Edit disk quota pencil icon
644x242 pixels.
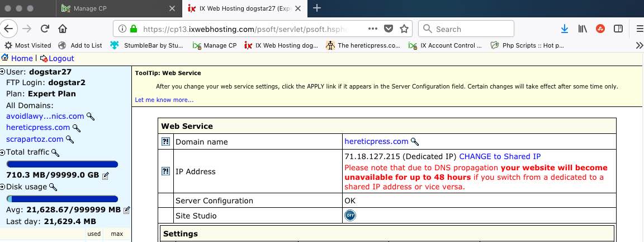click(126, 210)
